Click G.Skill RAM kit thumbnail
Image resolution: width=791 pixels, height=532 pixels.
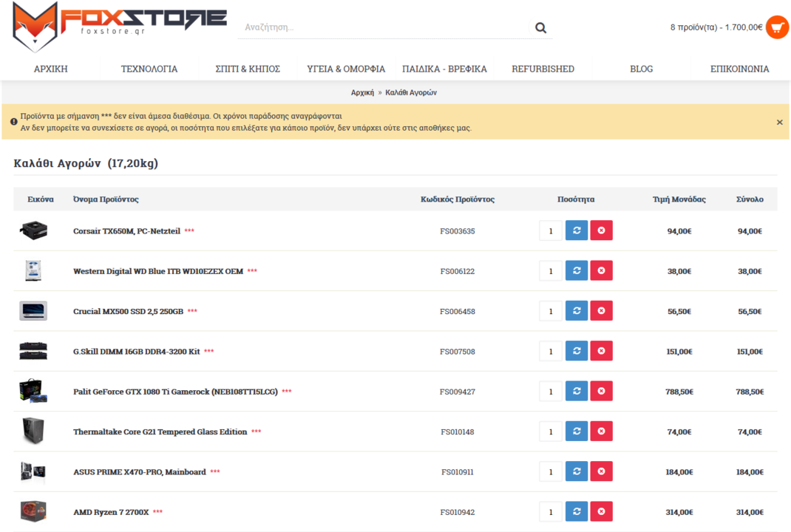[x=33, y=351]
